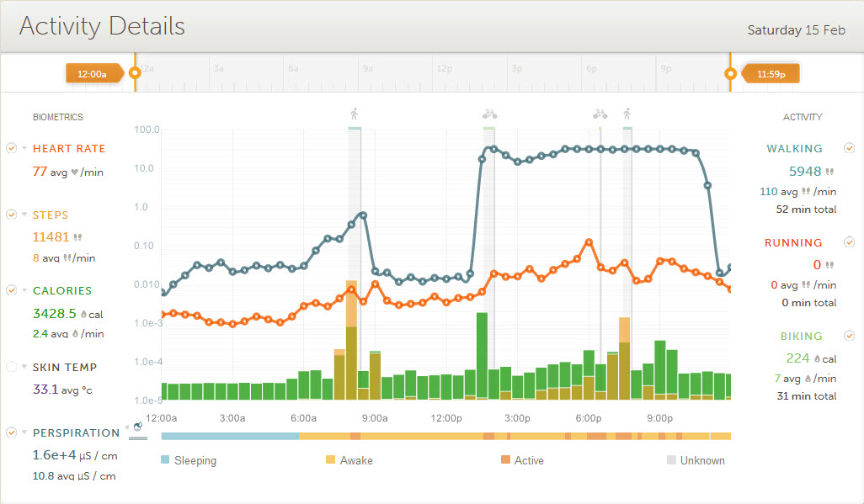Expand the Perspiration dropdown arrow
864x504 pixels.
click(x=24, y=432)
